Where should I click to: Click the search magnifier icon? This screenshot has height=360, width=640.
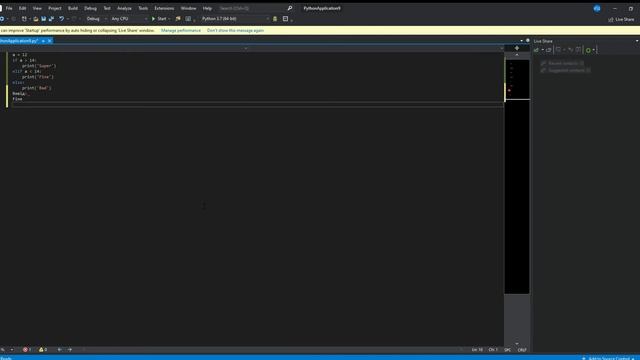point(290,8)
